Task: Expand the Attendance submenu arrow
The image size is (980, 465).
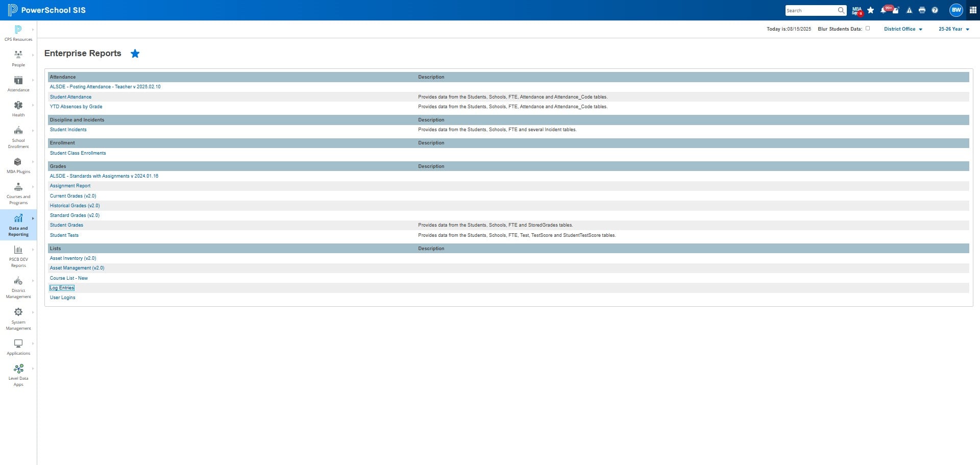Action: [33, 80]
